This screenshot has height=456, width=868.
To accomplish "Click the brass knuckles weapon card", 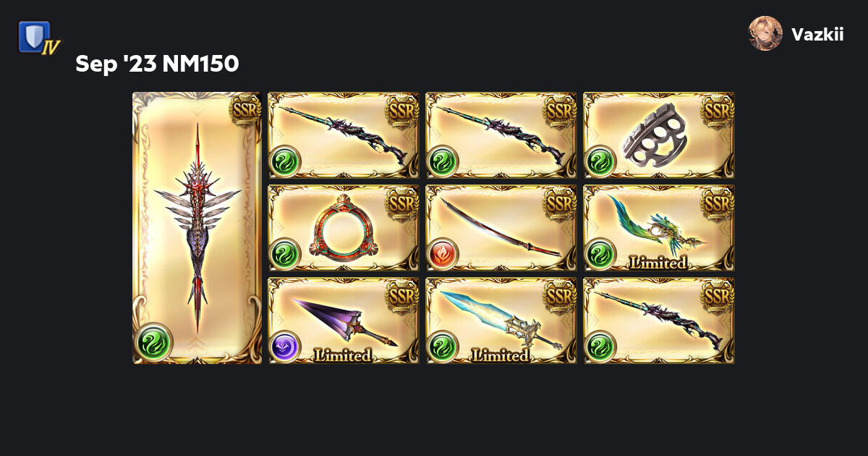I will tap(659, 135).
